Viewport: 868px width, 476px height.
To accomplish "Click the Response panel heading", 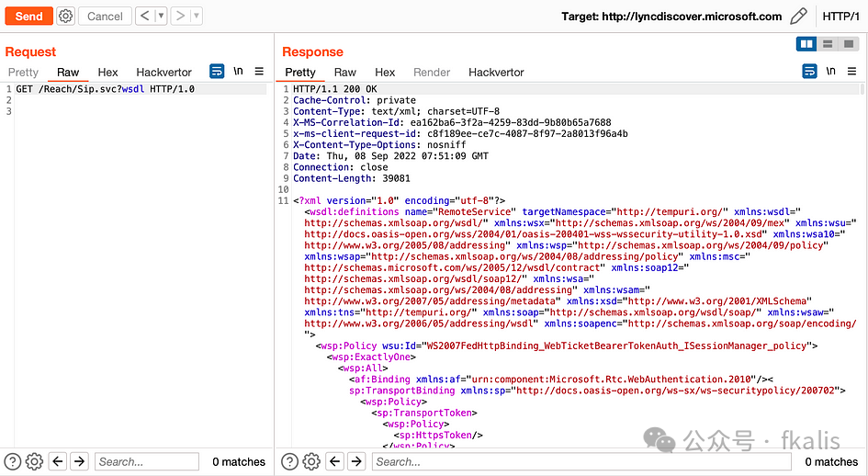I will [x=313, y=51].
